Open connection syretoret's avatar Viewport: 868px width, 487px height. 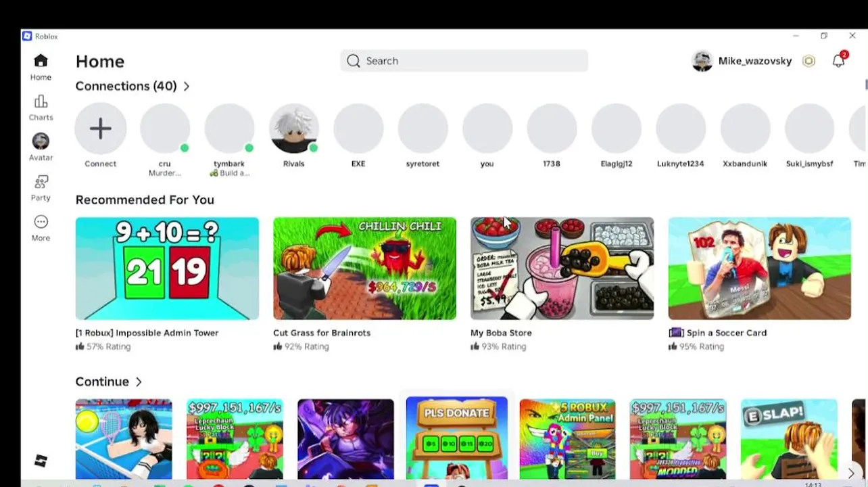(423, 129)
